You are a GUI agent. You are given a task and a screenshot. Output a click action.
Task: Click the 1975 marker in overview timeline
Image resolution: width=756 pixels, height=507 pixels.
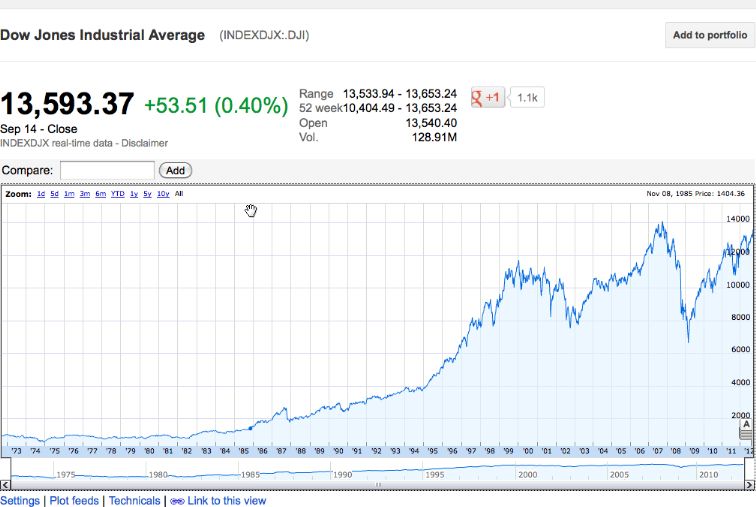pyautogui.click(x=66, y=475)
